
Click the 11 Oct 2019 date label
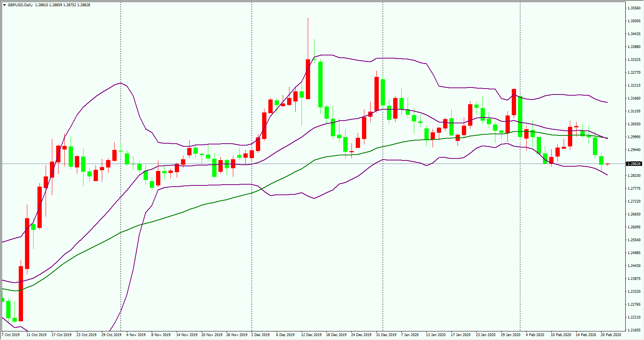(36, 335)
